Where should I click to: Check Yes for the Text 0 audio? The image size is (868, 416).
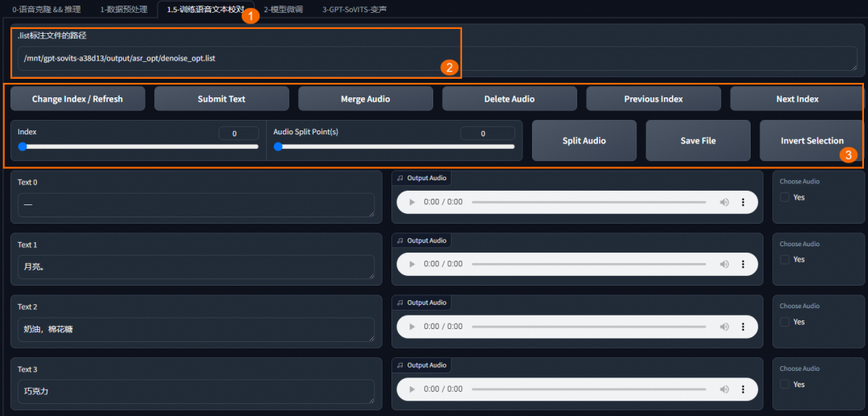pos(784,197)
